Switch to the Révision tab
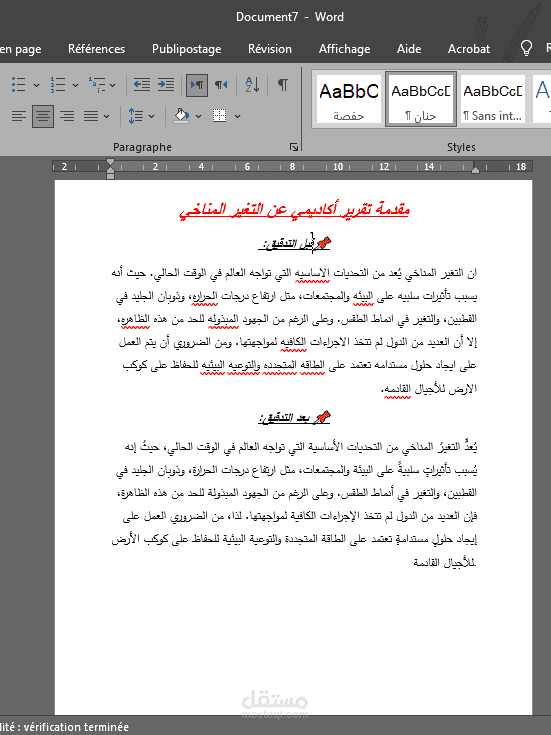This screenshot has height=735, width=551. coord(270,49)
